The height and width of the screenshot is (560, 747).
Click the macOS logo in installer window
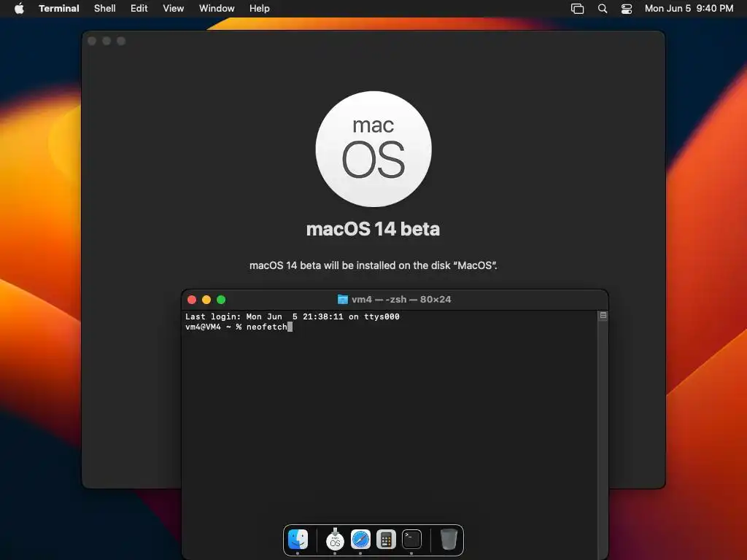point(373,149)
